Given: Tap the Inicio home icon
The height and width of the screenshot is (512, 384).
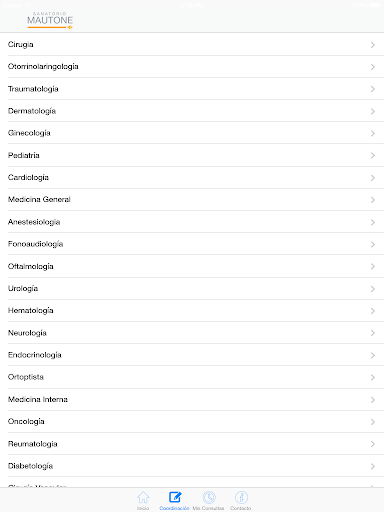Looking at the screenshot, I should (x=143, y=497).
